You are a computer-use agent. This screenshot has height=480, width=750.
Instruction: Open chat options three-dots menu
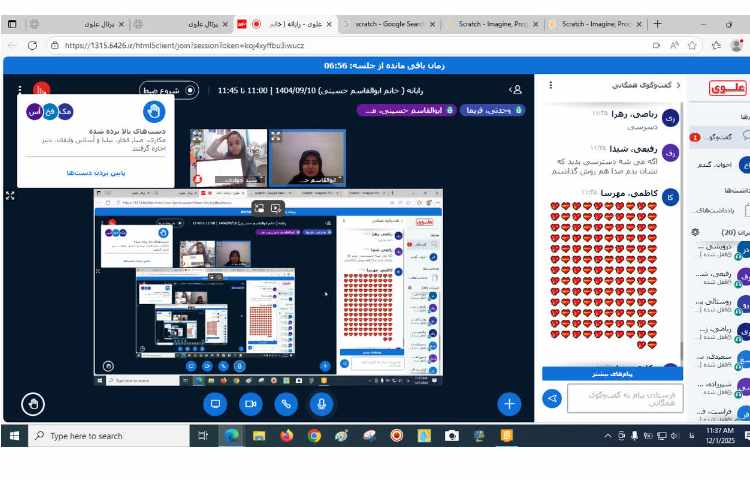click(x=551, y=87)
